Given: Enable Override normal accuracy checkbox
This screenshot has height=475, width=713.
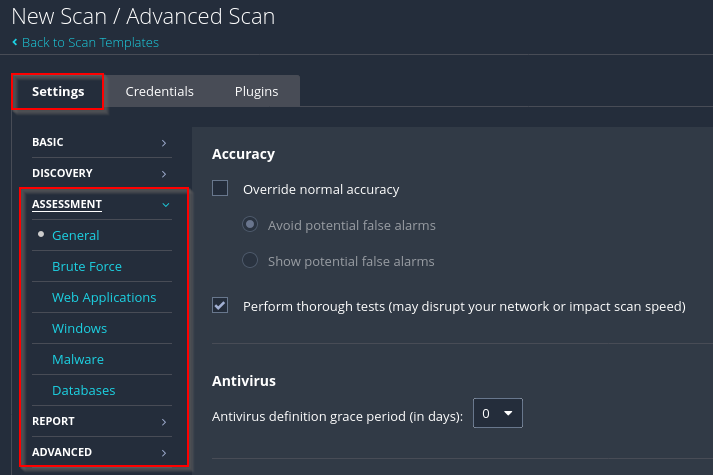Looking at the screenshot, I should 221,189.
